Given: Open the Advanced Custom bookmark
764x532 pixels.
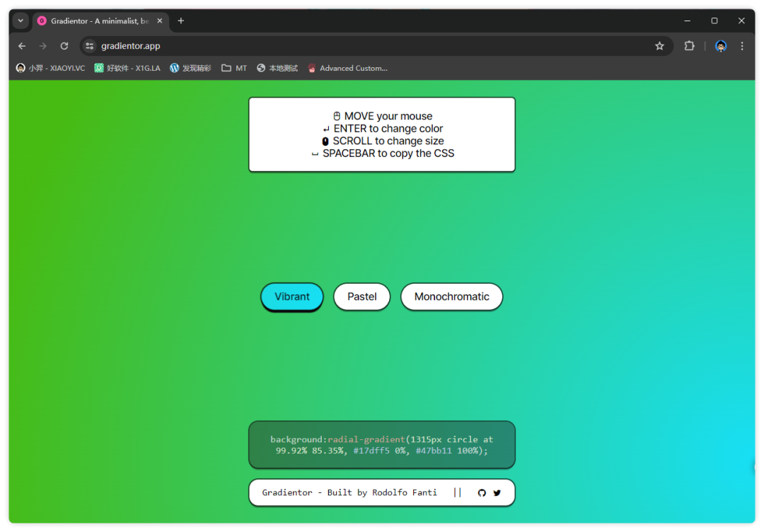Looking at the screenshot, I should tap(347, 69).
